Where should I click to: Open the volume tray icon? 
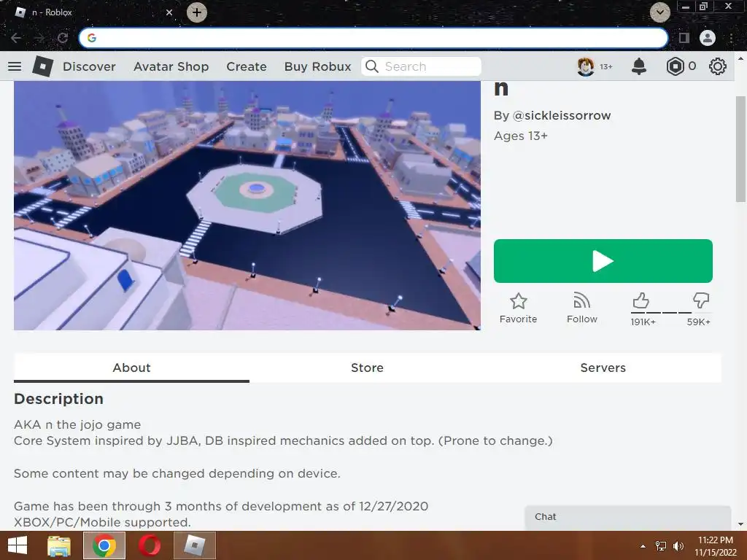pos(678,545)
